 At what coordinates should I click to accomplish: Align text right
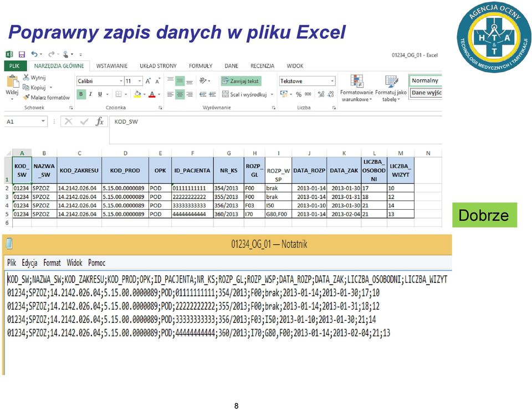(190, 94)
